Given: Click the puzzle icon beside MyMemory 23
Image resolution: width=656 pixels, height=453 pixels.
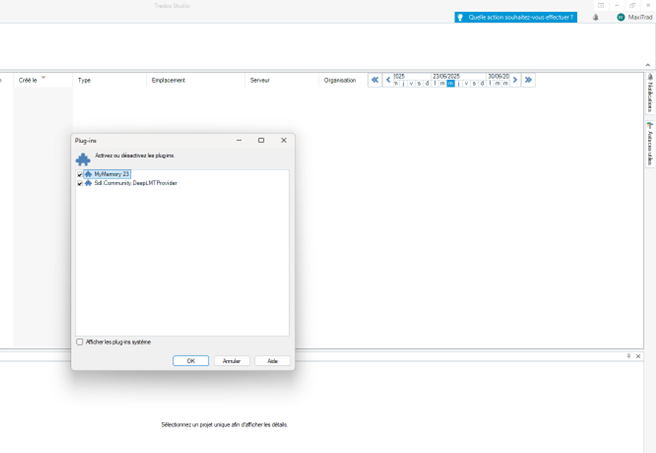Looking at the screenshot, I should point(88,174).
